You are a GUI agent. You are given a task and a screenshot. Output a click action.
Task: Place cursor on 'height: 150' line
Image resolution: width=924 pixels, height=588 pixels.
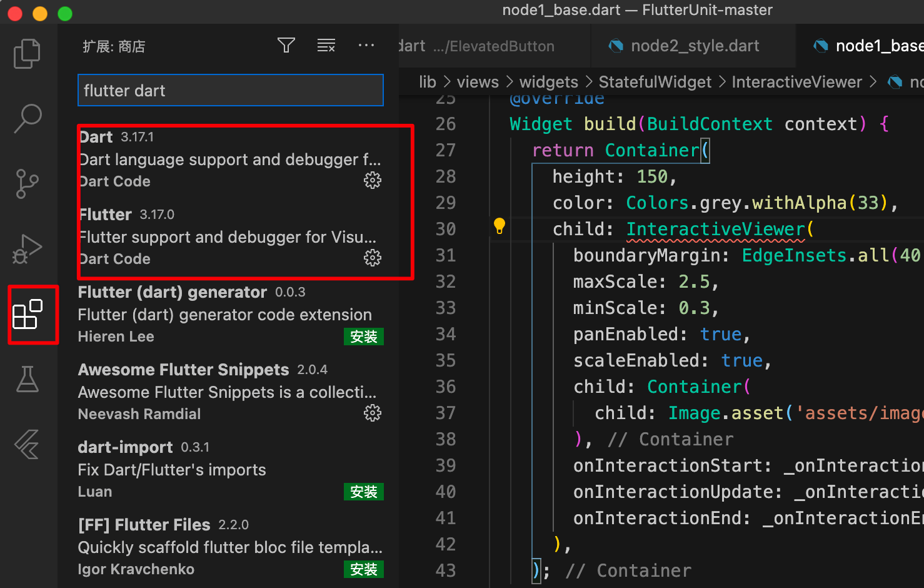[614, 176]
